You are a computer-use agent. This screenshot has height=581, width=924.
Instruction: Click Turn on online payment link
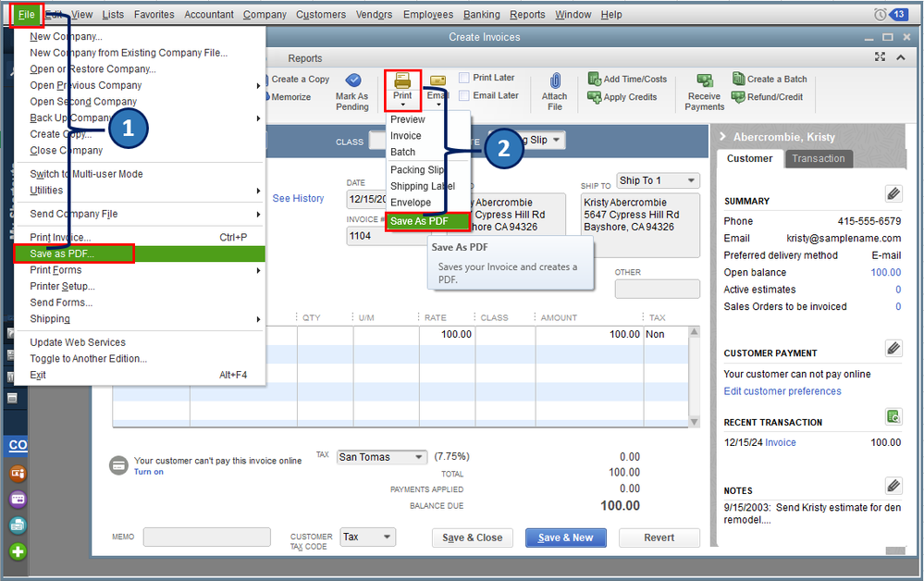tap(149, 472)
